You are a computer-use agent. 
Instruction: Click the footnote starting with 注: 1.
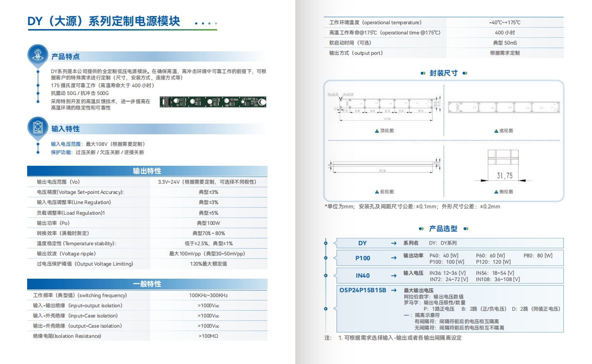[393, 338]
